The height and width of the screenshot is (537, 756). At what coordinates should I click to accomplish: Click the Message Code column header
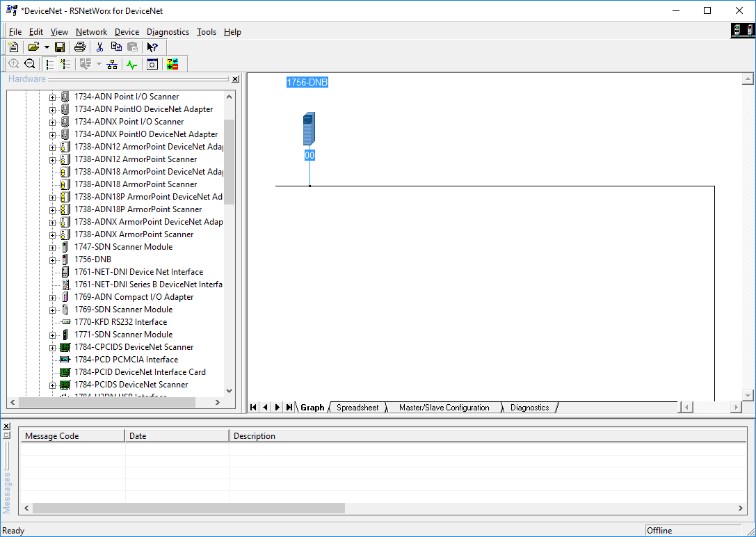[x=72, y=435]
